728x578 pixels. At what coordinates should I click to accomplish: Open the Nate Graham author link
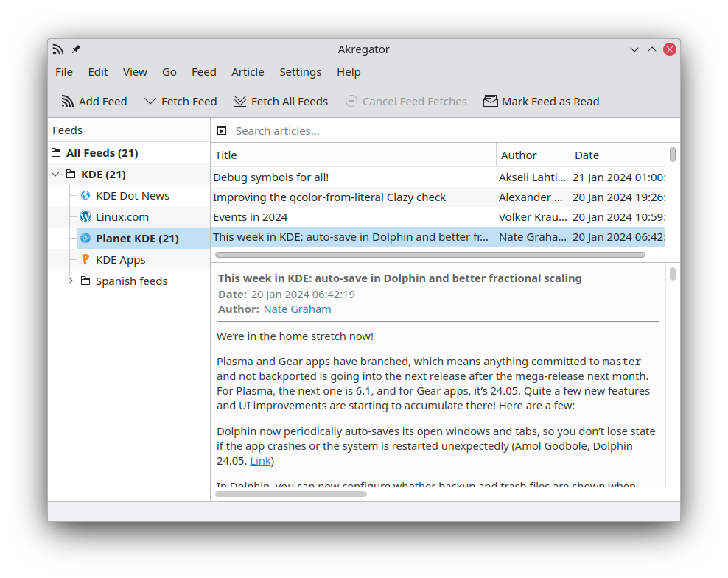[297, 309]
